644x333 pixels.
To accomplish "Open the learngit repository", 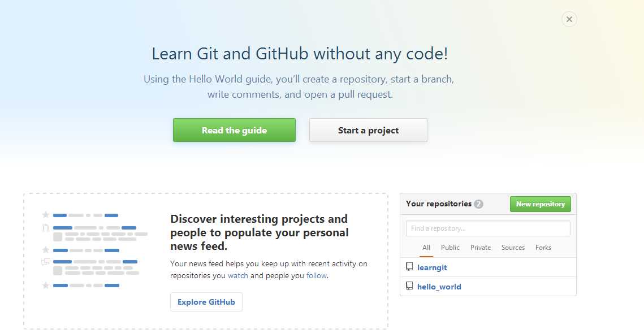I will click(x=432, y=268).
